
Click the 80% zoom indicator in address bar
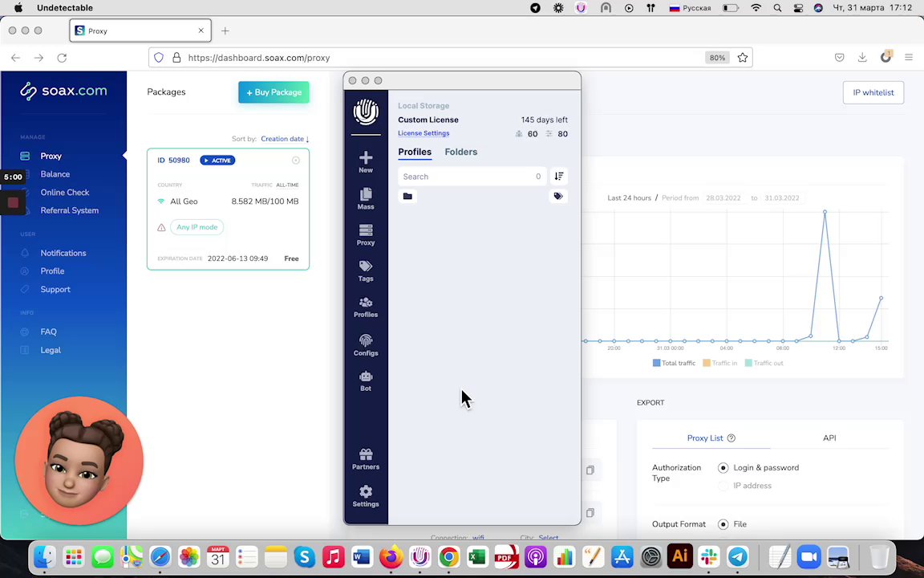pos(717,58)
